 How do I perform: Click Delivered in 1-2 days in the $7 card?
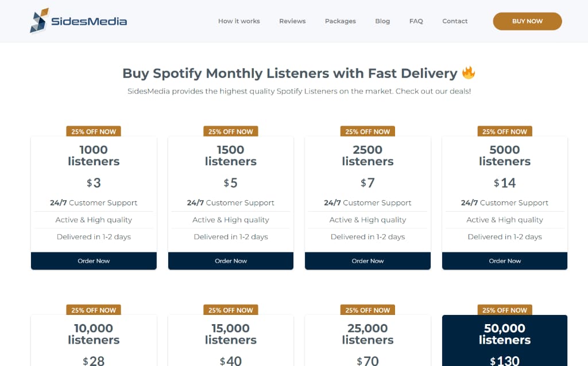pyautogui.click(x=367, y=237)
